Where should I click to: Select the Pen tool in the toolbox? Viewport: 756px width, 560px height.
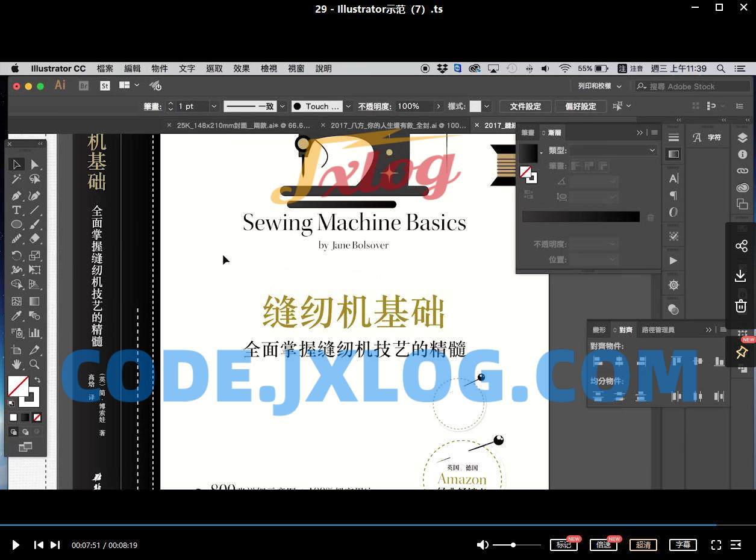[x=16, y=196]
